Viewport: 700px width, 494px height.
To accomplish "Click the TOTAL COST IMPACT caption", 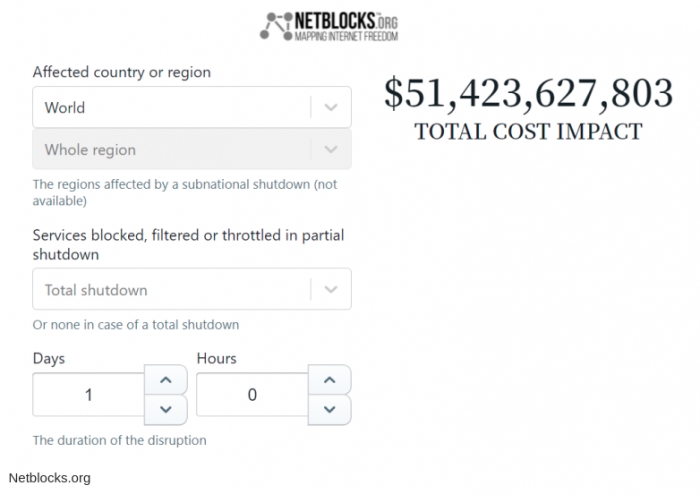I will tap(528, 131).
